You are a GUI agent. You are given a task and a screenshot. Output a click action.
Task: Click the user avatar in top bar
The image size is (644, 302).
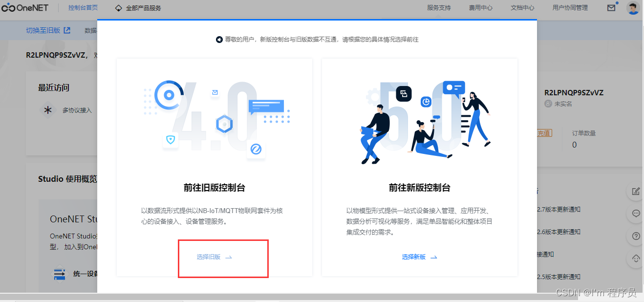(x=633, y=8)
